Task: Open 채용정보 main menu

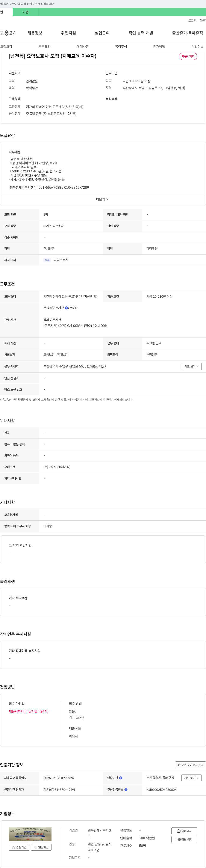Action: (x=35, y=33)
